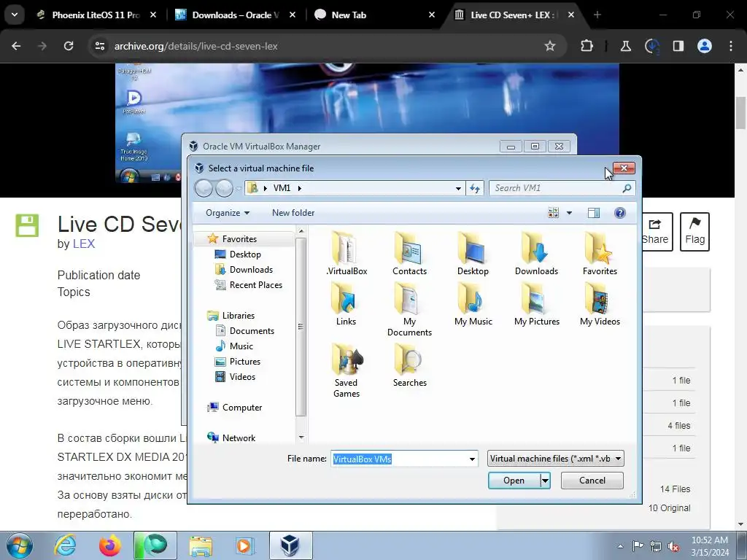747x560 pixels.
Task: Click the dialog help question-mark icon
Action: (619, 213)
